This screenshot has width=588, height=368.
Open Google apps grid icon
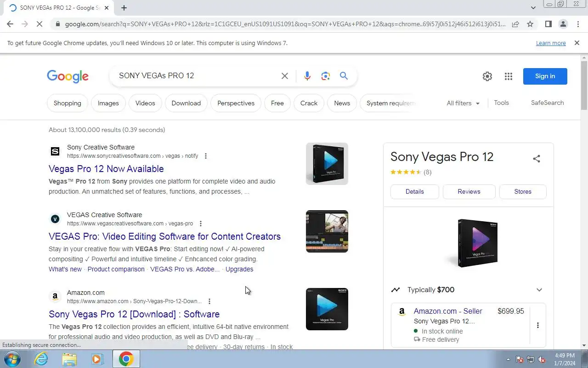509,76
